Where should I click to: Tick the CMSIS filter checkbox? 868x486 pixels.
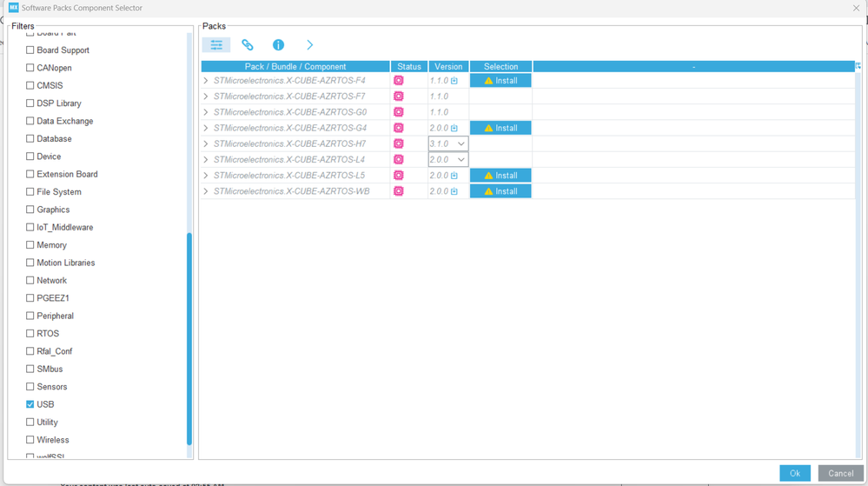point(30,85)
